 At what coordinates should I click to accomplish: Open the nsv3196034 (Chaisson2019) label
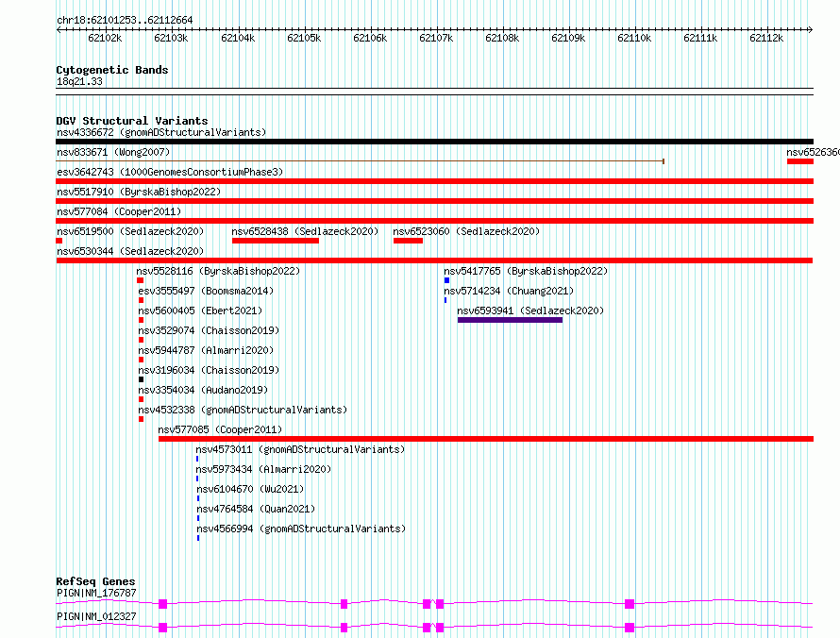tap(209, 370)
